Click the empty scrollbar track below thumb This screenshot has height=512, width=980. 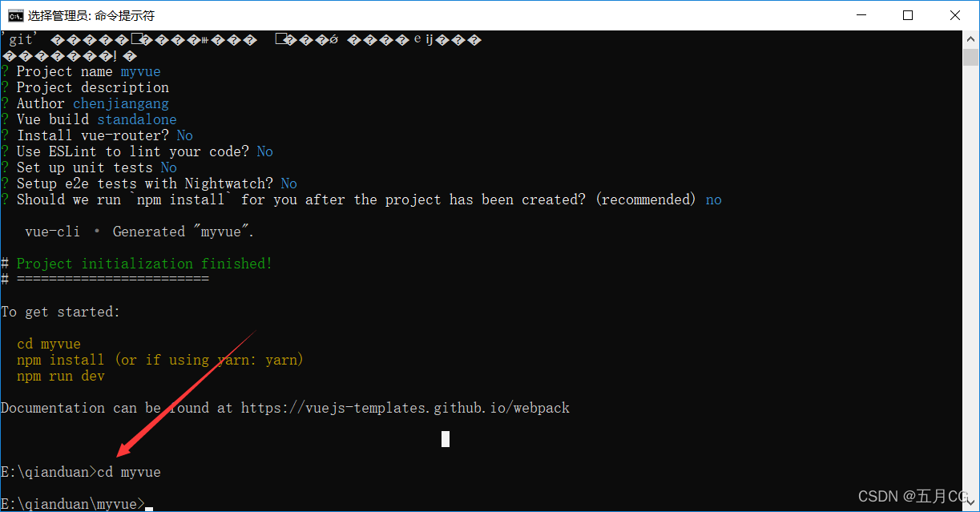[970, 280]
